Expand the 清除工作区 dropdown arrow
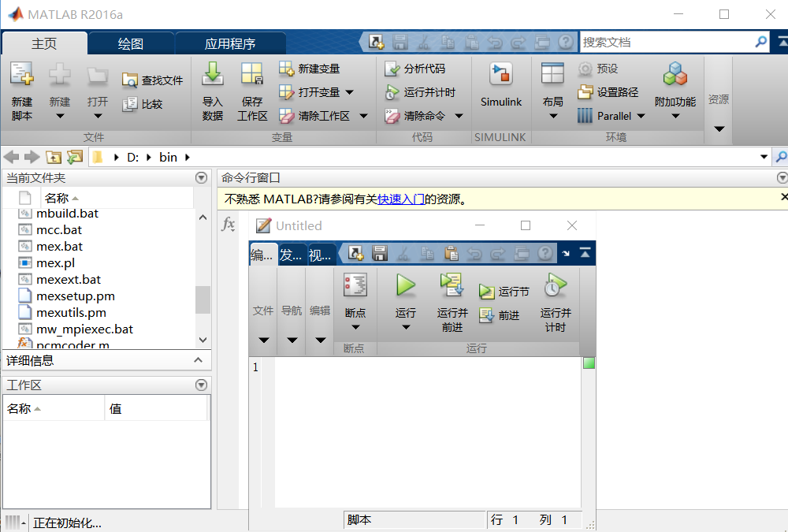 pos(364,116)
